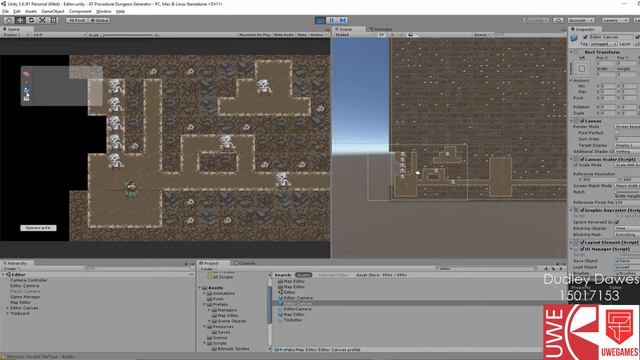
Task: Toggle the Pixel Perfect checkbox
Action: pos(617,133)
